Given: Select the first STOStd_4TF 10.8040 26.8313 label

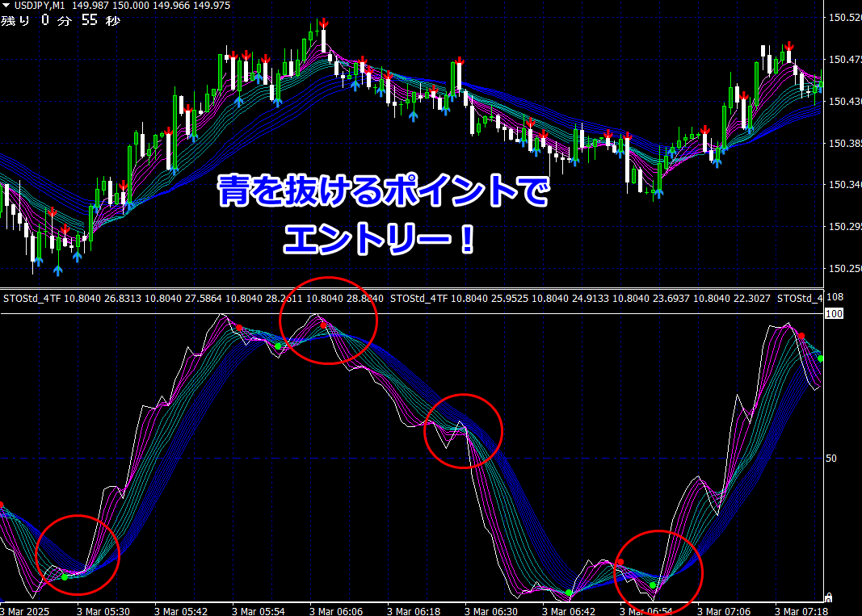Looking at the screenshot, I should (x=72, y=299).
